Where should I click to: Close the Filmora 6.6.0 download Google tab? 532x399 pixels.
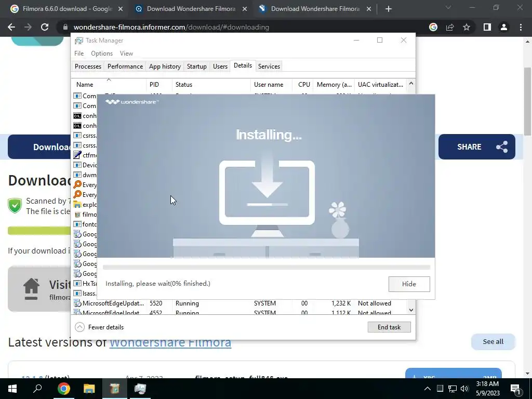click(121, 9)
